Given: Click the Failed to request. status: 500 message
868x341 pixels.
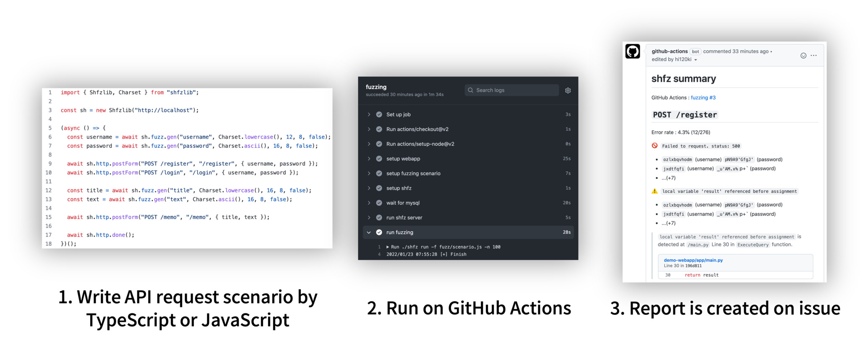Looking at the screenshot, I should [701, 146].
